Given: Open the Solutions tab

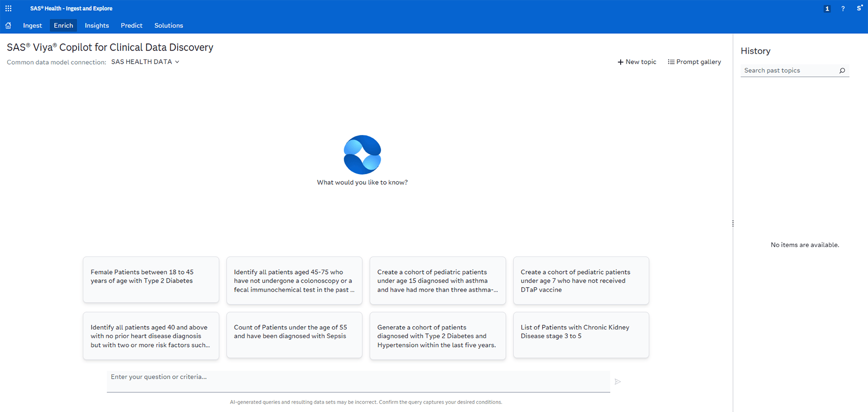Looking at the screenshot, I should tap(169, 26).
